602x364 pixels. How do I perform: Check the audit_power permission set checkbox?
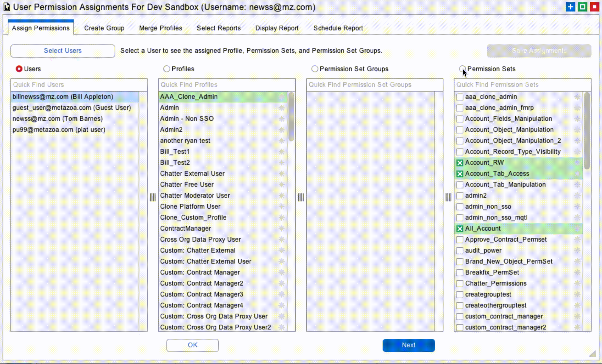pyautogui.click(x=460, y=251)
